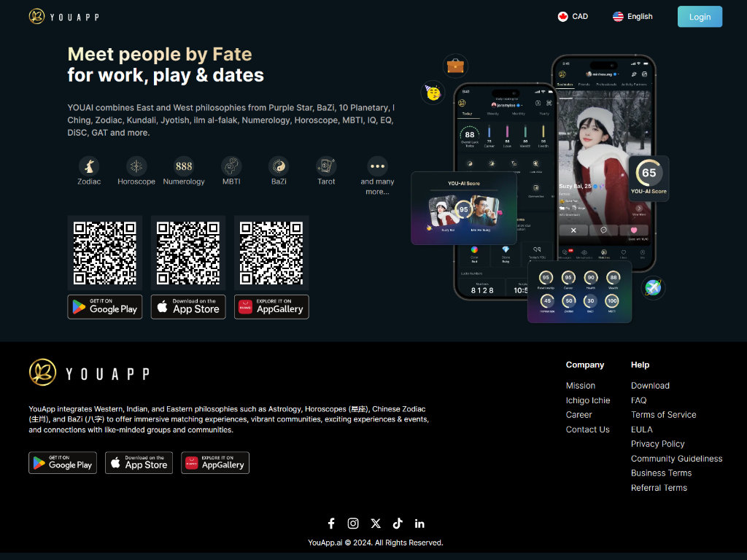747x560 pixels.
Task: Click the Zodiac rabbit icon
Action: (x=89, y=166)
